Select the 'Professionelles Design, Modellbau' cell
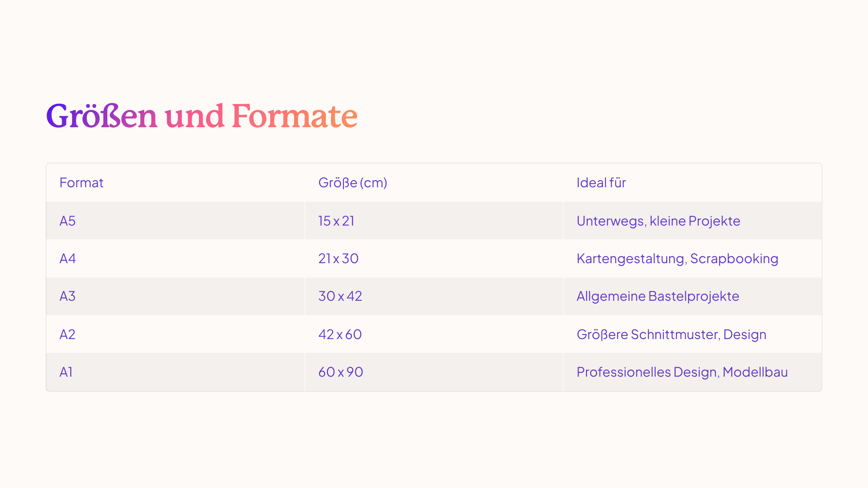Viewport: 868px width, 488px height. coord(682,372)
